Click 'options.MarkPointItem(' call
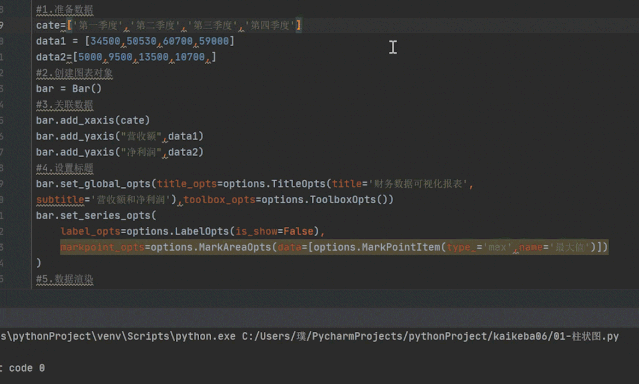The width and height of the screenshot is (639, 384). point(380,247)
